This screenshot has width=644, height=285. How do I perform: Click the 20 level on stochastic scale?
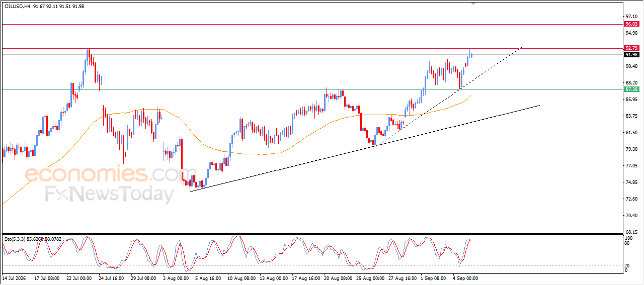(628, 265)
